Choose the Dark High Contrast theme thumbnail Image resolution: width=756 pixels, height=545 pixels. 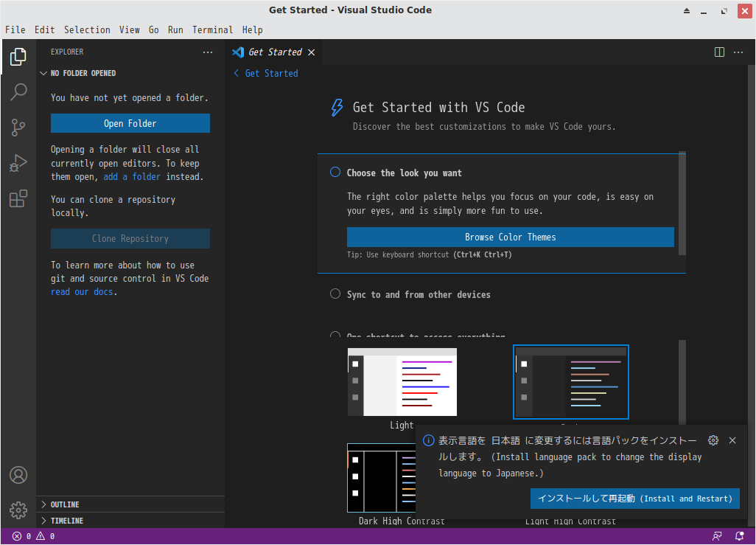click(x=382, y=478)
